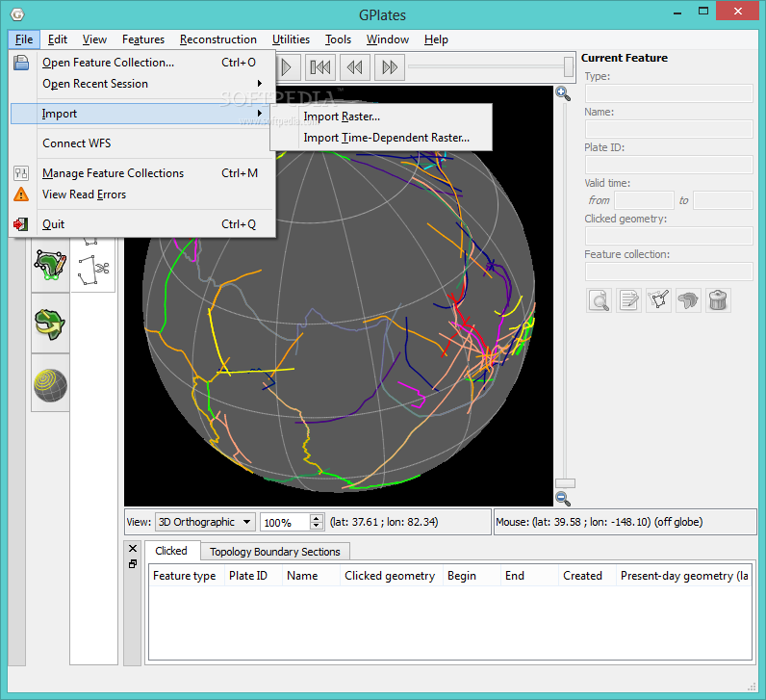Click the Clicked geometry field
766x700 pixels.
pos(668,236)
